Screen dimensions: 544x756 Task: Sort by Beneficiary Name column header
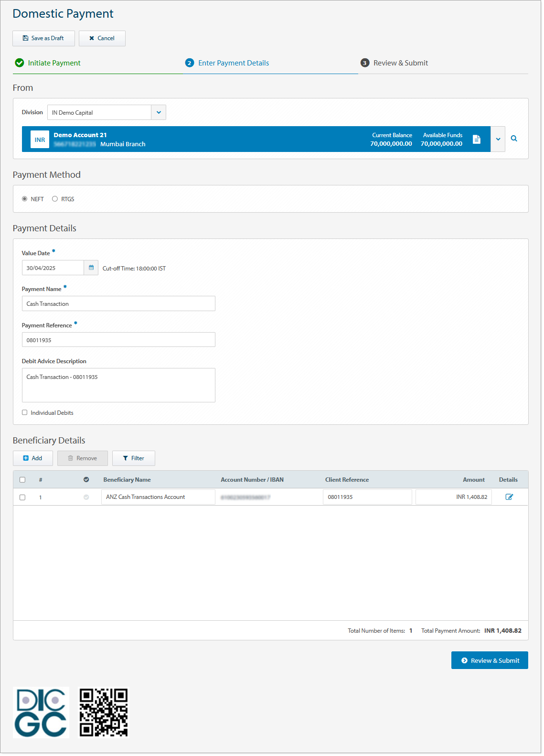point(127,480)
